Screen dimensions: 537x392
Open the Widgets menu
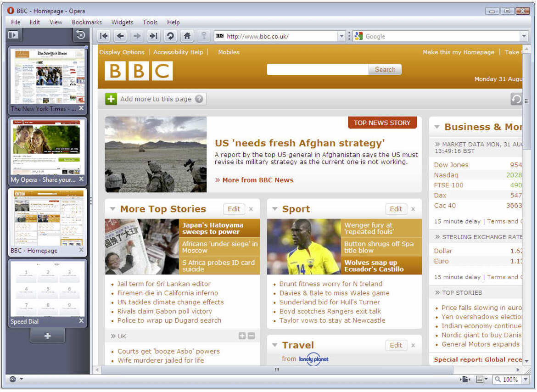[122, 22]
